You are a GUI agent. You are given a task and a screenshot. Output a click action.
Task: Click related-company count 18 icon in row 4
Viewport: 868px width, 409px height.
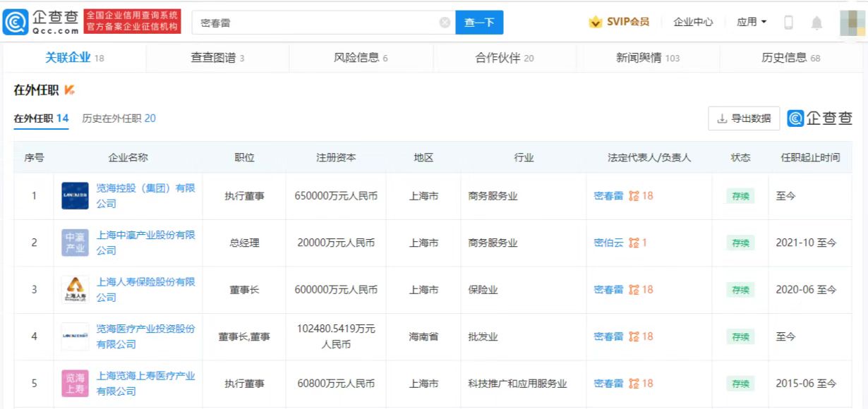coord(641,336)
